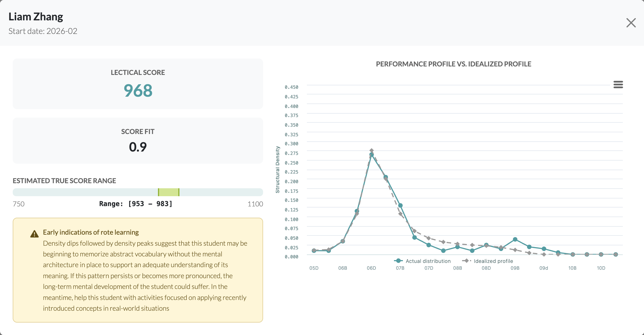Select the 968 lectical score value

pos(138,91)
